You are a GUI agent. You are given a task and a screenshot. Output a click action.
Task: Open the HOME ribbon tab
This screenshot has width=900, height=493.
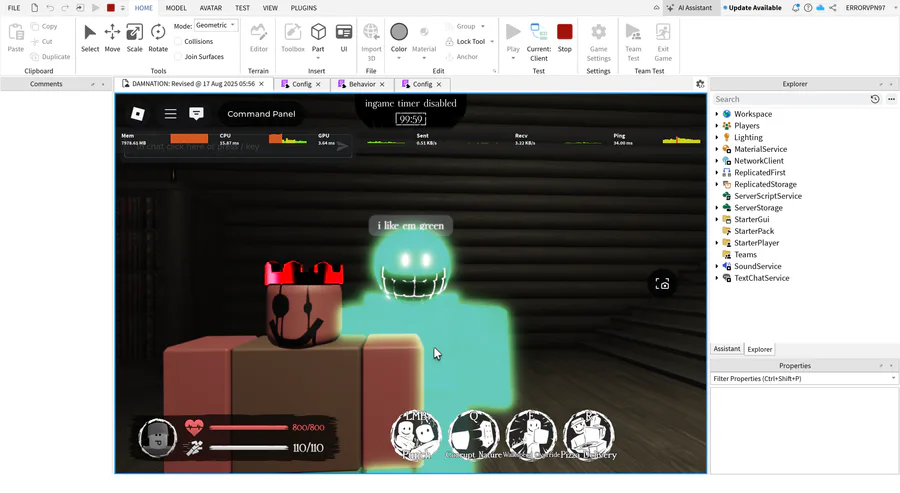(143, 8)
